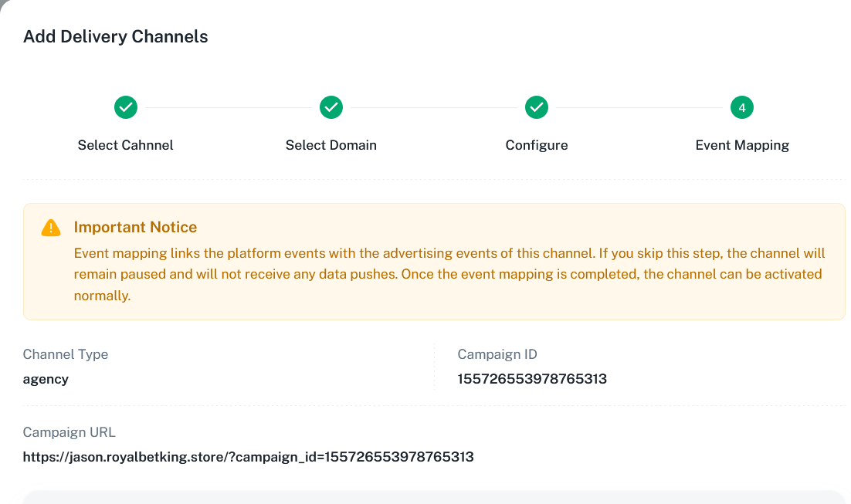The height and width of the screenshot is (504, 851).
Task: Click the Configure step checkmark icon
Action: point(537,108)
